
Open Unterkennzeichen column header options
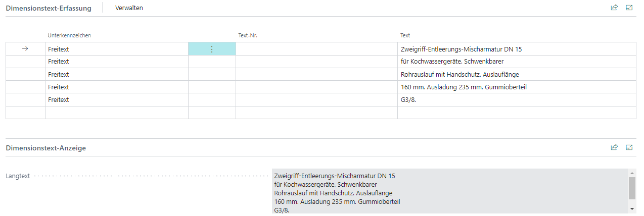69,35
